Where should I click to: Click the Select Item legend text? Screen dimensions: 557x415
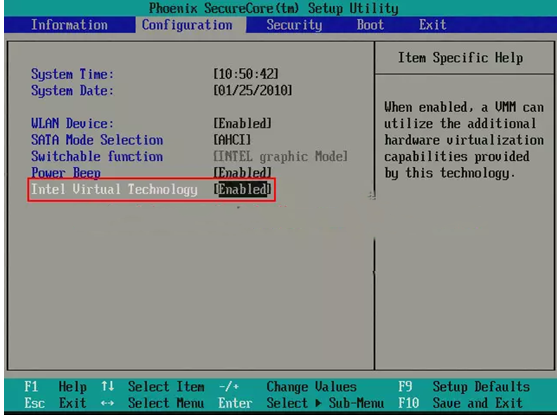(166, 387)
